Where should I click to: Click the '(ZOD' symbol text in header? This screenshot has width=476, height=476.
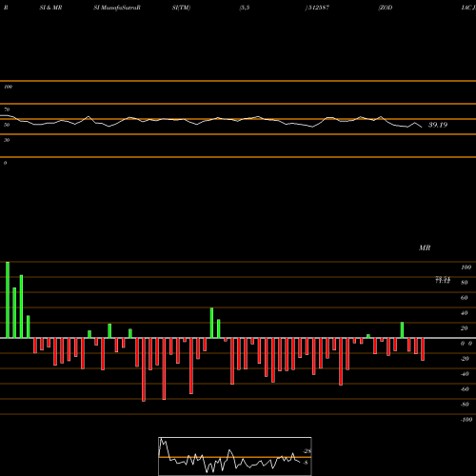386,8
